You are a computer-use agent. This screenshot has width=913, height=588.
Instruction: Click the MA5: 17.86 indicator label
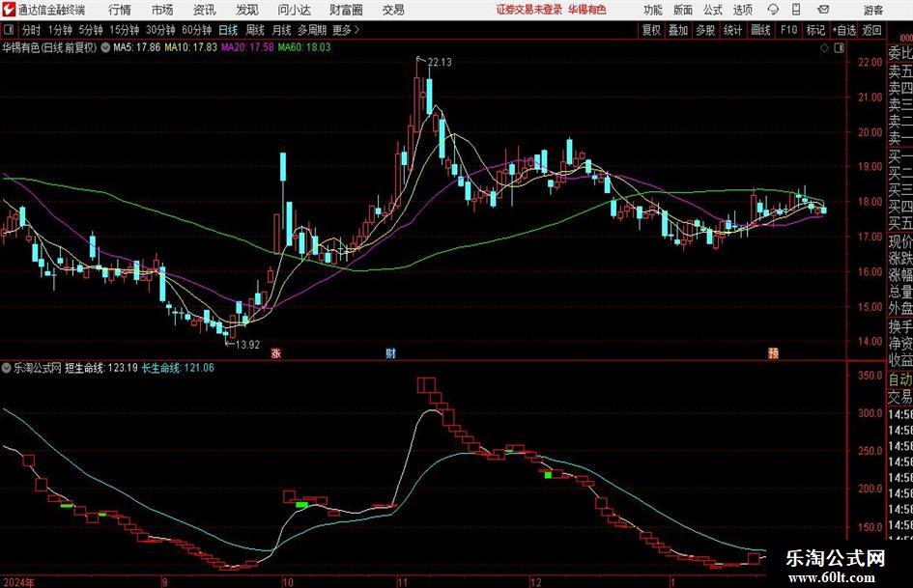pos(137,47)
